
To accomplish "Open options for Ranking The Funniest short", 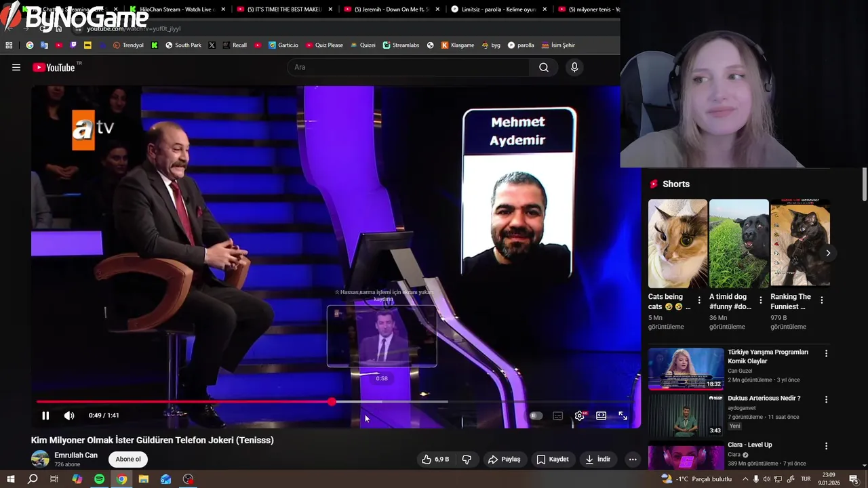I will (822, 300).
